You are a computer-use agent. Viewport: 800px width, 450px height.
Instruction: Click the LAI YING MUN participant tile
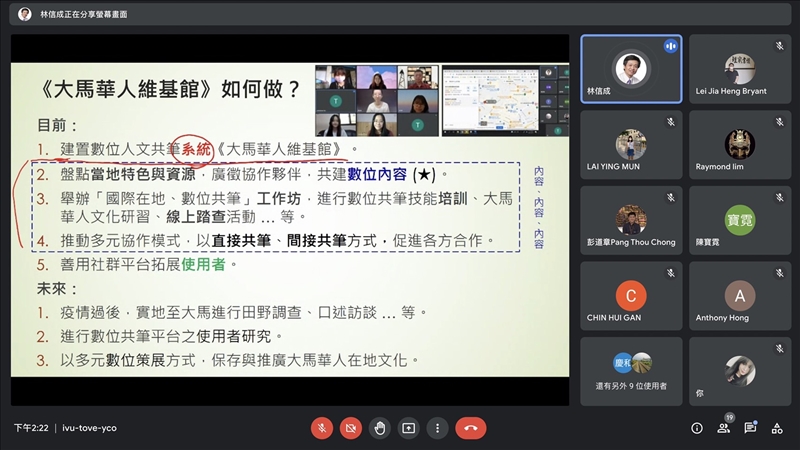(x=630, y=145)
